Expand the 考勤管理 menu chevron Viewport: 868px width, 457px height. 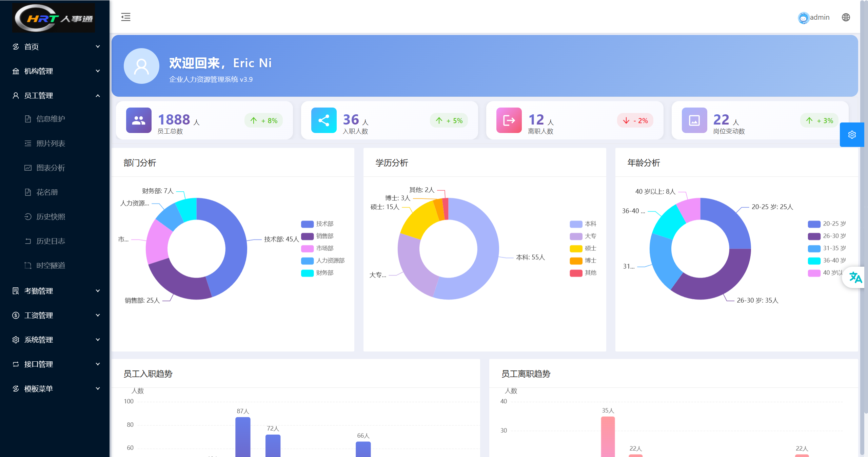click(98, 291)
